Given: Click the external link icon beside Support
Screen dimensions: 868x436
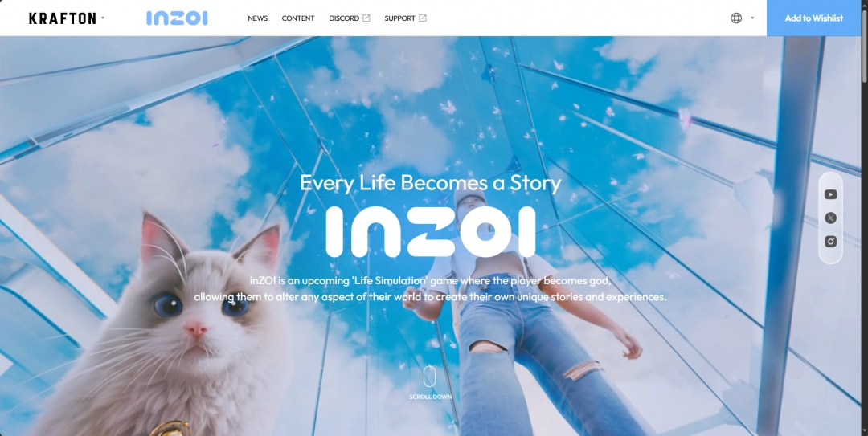Looking at the screenshot, I should tap(423, 18).
